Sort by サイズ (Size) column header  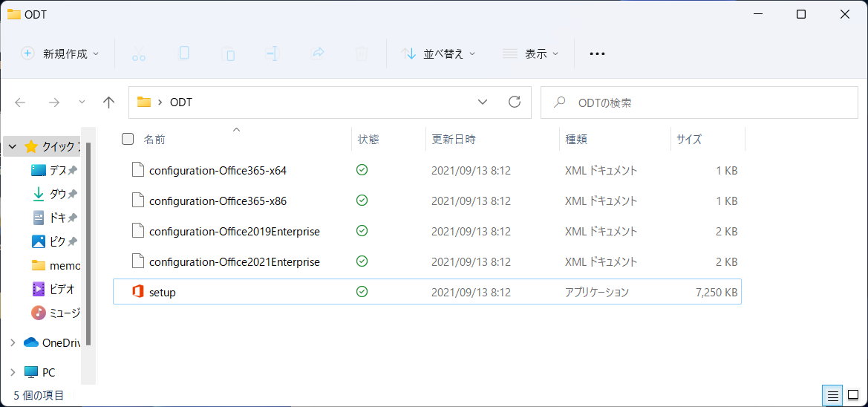pyautogui.click(x=688, y=140)
